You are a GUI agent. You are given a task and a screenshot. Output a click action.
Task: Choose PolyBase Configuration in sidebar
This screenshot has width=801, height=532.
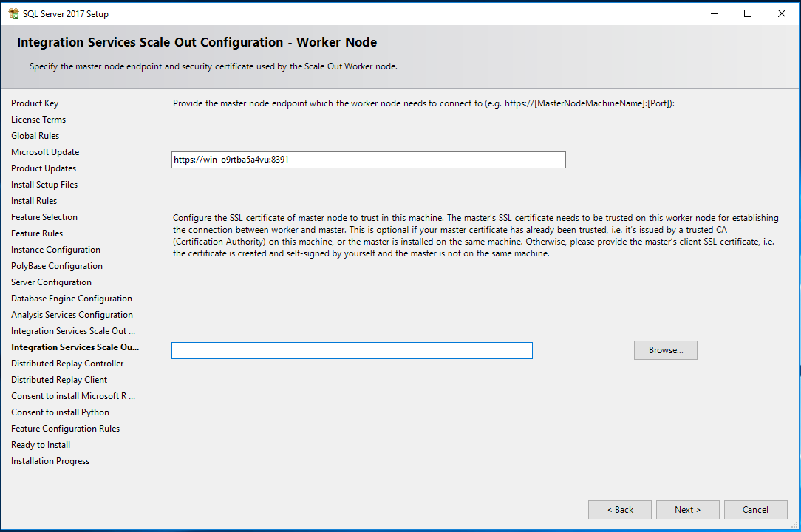click(x=57, y=266)
